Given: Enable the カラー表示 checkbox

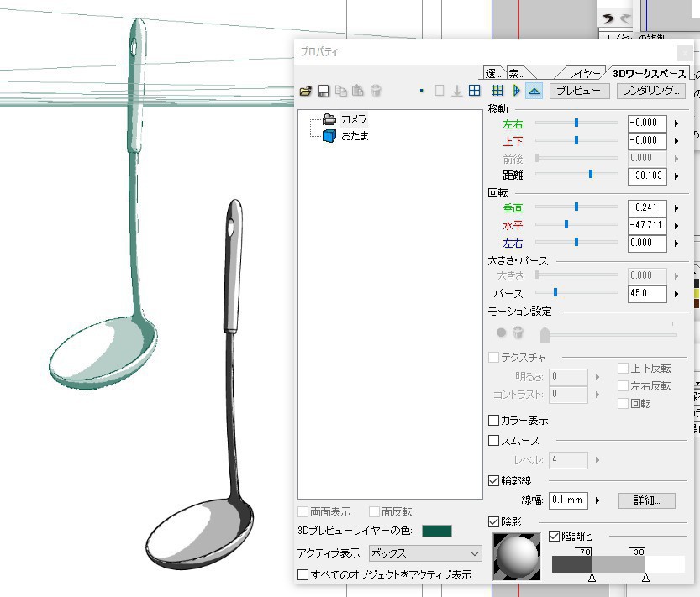Looking at the screenshot, I should click(492, 421).
